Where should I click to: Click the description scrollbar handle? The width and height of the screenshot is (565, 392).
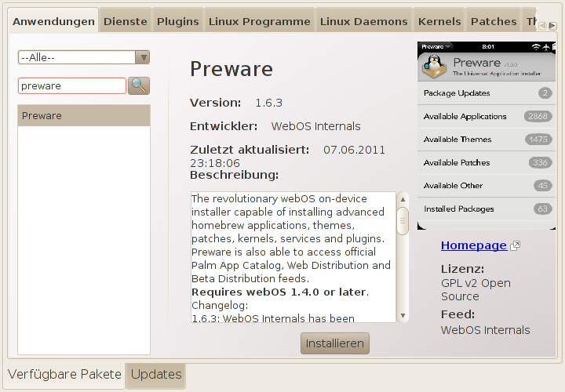point(403,220)
